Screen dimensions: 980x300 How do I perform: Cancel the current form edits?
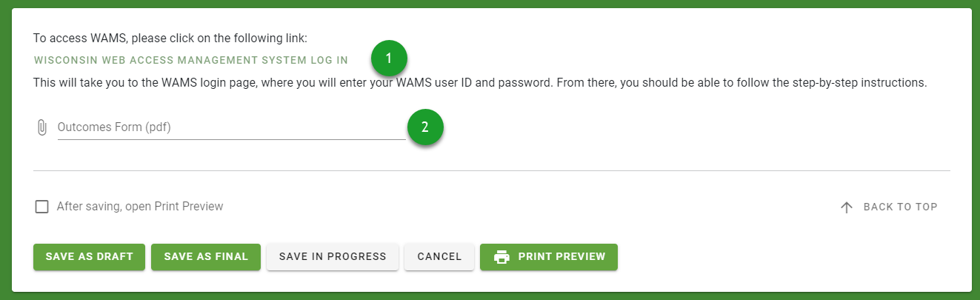(x=439, y=257)
